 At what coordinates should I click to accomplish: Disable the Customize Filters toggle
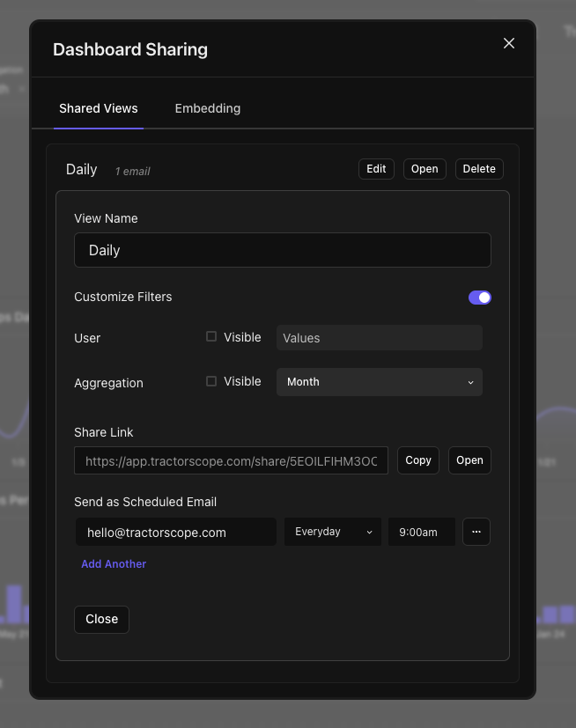480,298
